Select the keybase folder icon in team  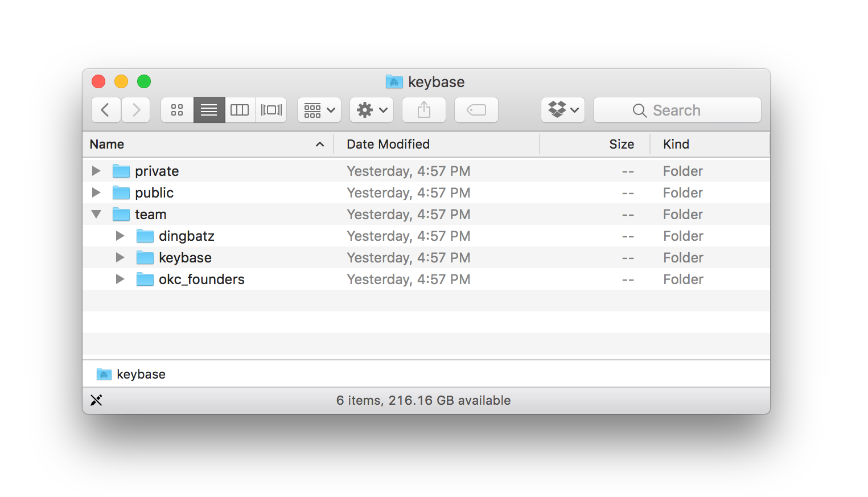click(x=145, y=257)
